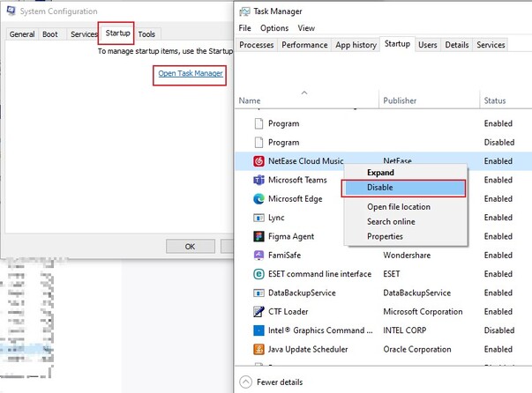532x393 pixels.
Task: Open the Tools tab in System Configuration
Action: (146, 34)
